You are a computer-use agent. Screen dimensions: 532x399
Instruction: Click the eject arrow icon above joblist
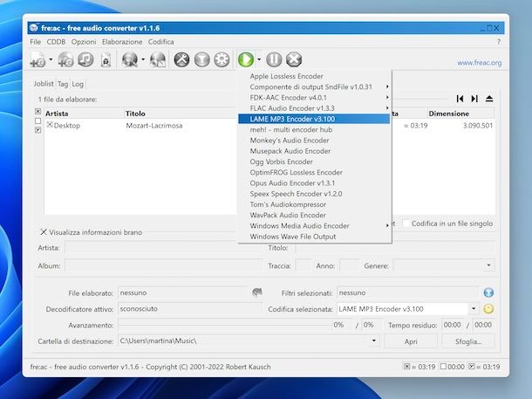pos(489,99)
